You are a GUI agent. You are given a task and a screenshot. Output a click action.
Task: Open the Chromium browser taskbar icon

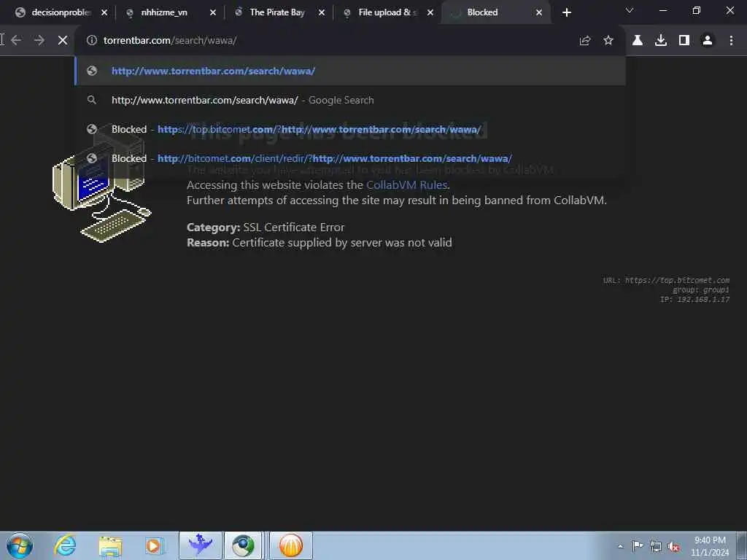coord(244,545)
